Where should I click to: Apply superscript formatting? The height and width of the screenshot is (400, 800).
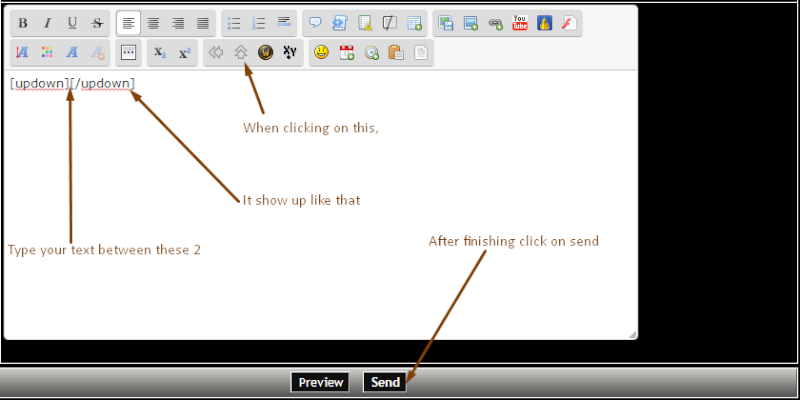(x=185, y=53)
